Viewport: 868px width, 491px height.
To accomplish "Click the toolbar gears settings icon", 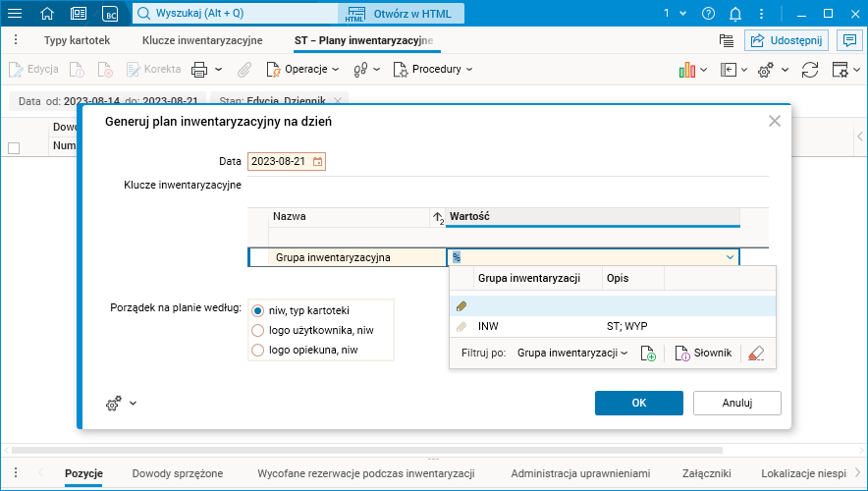I will [766, 70].
